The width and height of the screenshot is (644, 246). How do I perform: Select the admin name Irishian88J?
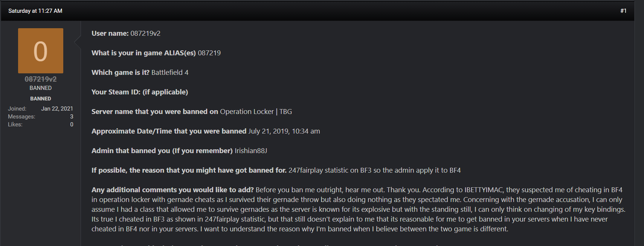tap(251, 151)
